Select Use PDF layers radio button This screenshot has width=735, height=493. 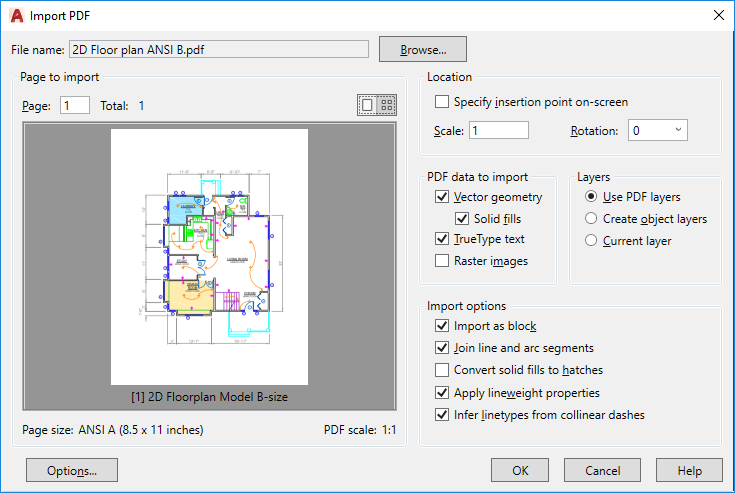[x=591, y=197]
